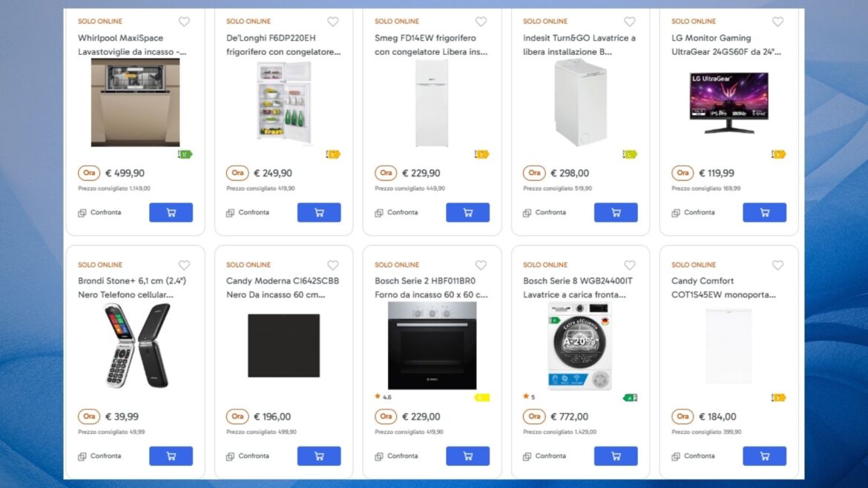This screenshot has width=868, height=488.
Task: Add Smeg FD14EW fridge to cart
Action: click(468, 212)
